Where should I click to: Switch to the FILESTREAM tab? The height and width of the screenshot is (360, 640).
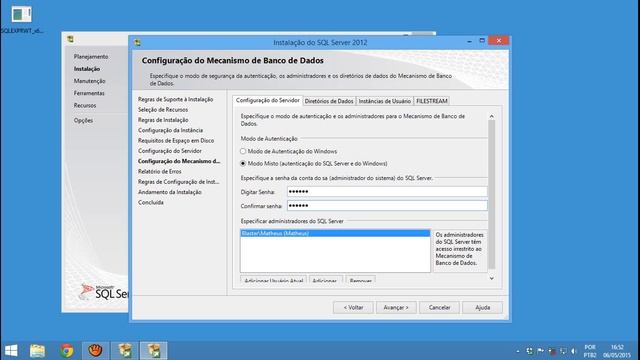click(x=432, y=101)
